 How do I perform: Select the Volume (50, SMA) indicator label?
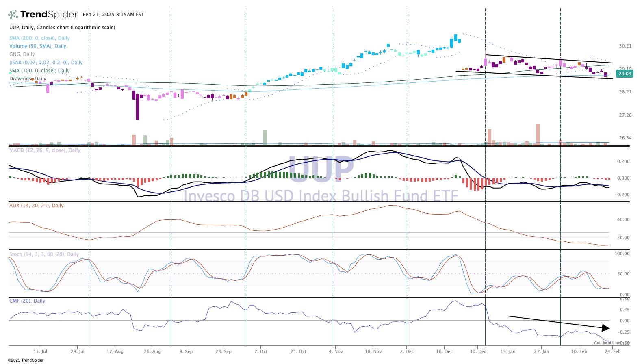[37, 46]
